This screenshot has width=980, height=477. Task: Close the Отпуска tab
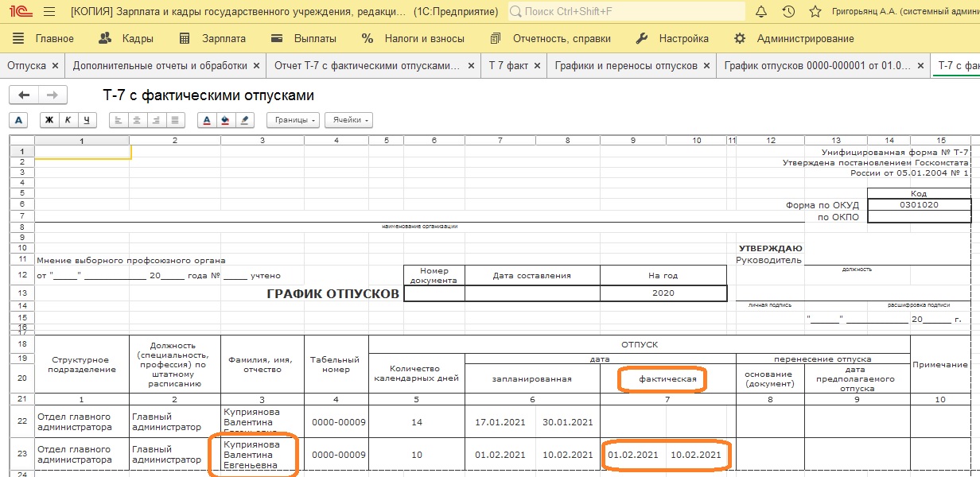coord(54,66)
